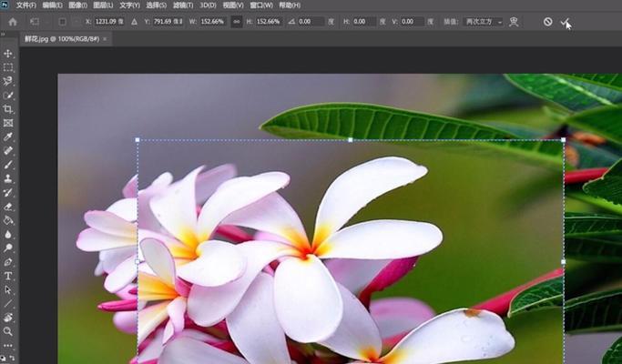Expand the collapsed toolbar double-arrow
622x364 pixels.
3,35
